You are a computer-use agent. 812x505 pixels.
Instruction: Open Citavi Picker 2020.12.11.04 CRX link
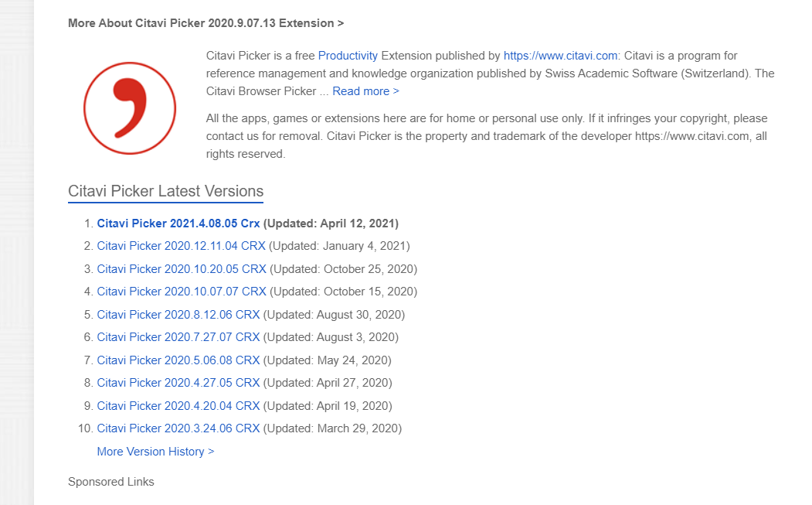click(x=181, y=246)
